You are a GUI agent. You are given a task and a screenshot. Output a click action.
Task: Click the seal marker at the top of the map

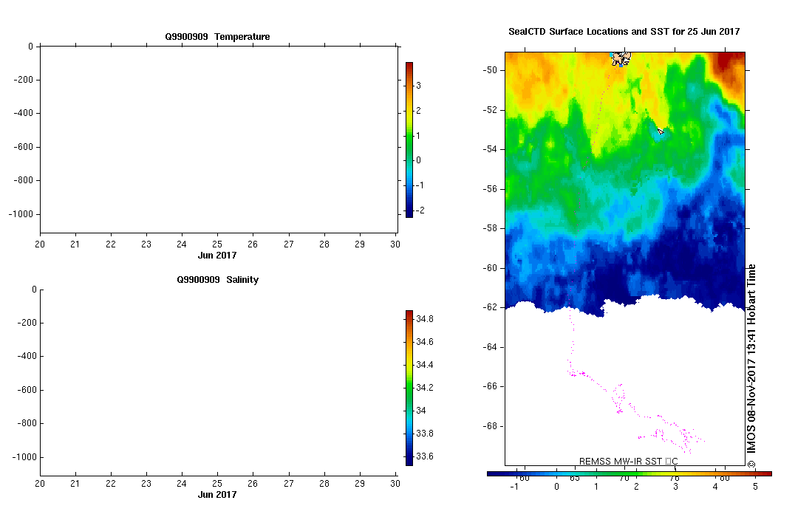pos(621,58)
